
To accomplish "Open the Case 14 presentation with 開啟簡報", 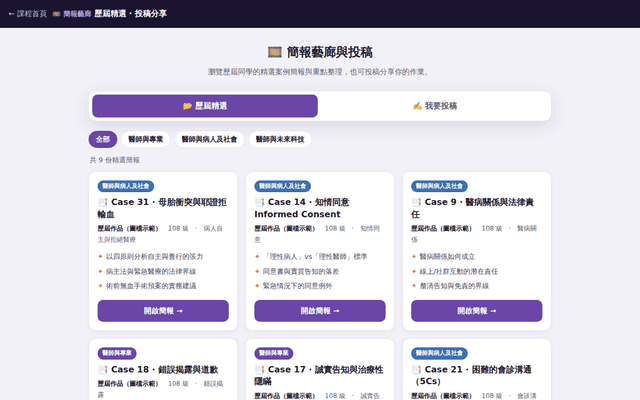I will (x=320, y=311).
